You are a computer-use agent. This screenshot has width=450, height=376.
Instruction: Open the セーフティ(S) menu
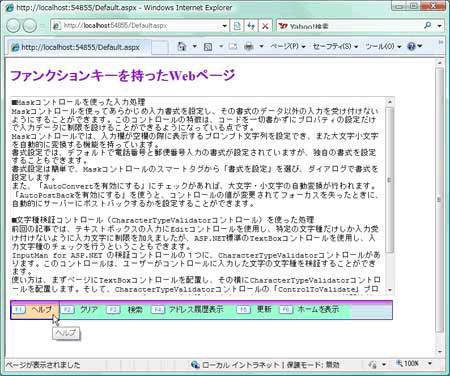click(x=335, y=46)
